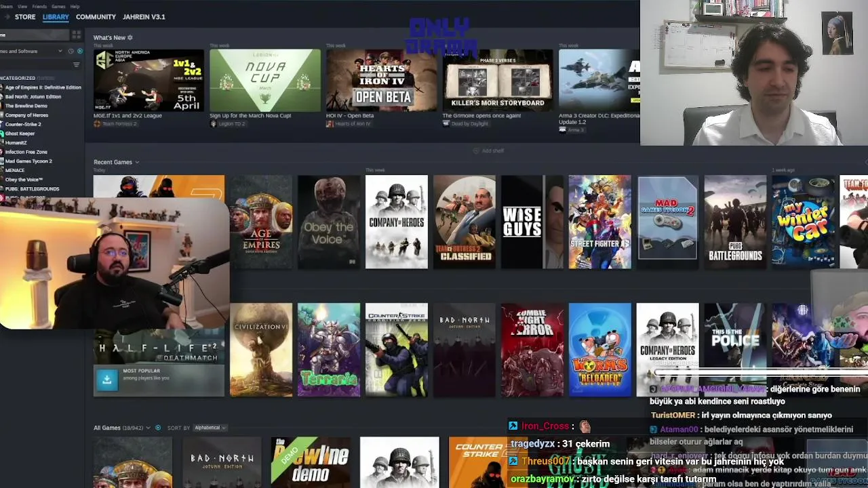Open The Brewline demo cover in All Games
The image size is (868, 488).
(311, 462)
